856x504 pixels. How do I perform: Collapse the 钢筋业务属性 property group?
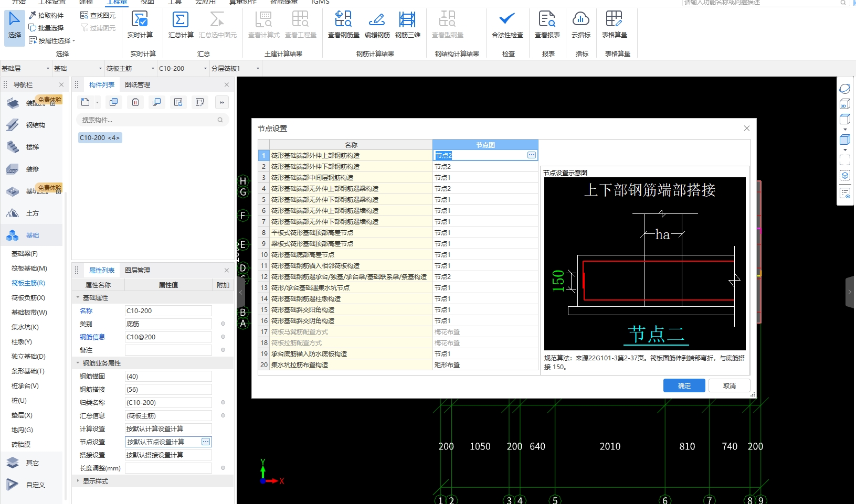click(x=78, y=363)
